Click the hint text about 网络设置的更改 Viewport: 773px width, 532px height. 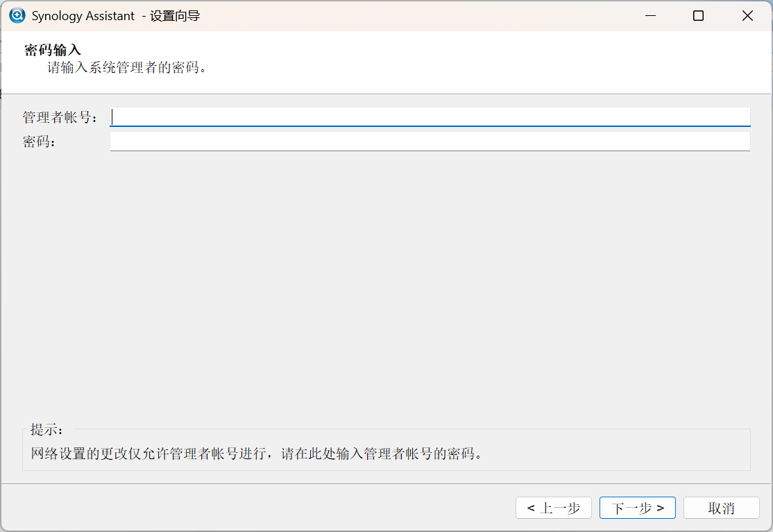[257, 454]
